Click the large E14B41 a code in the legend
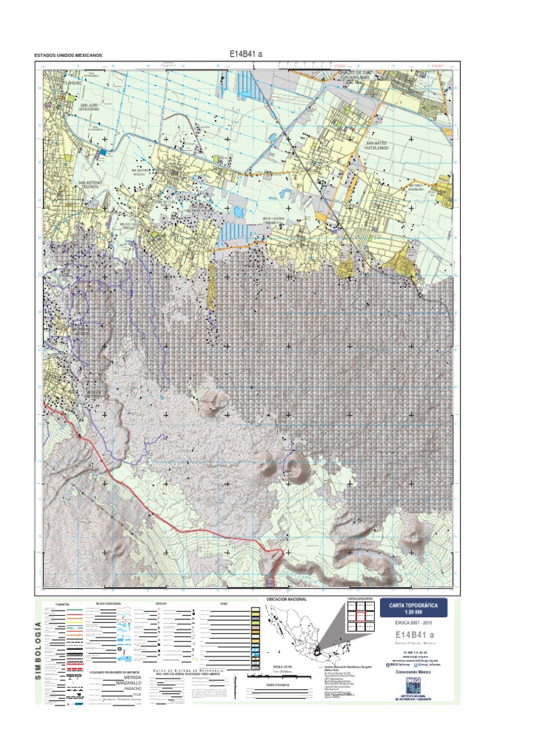Image resolution: width=560 pixels, height=747 pixels. [x=415, y=635]
